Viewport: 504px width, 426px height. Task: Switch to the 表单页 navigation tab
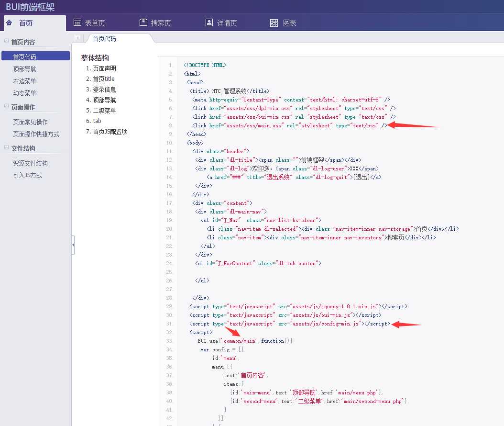point(89,22)
